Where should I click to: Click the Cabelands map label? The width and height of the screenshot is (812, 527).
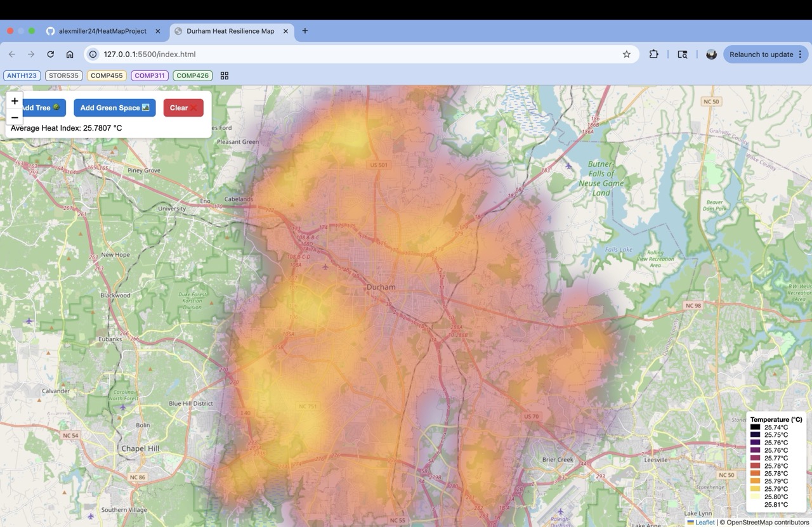pyautogui.click(x=239, y=199)
